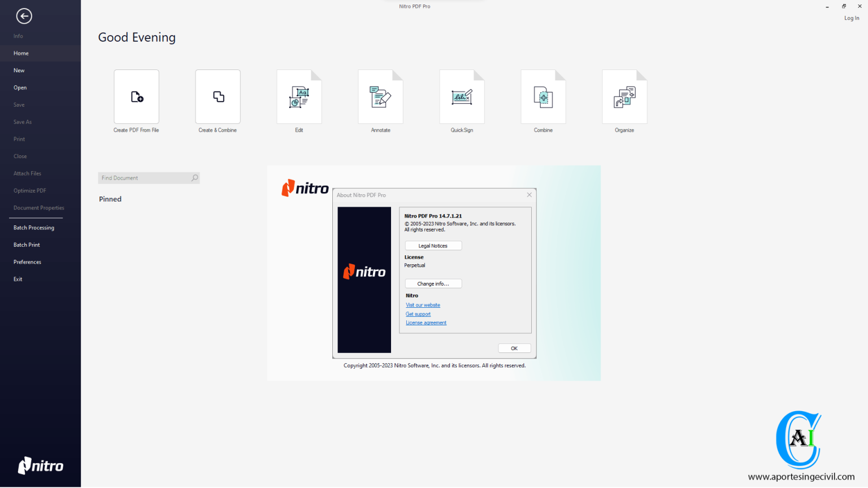This screenshot has height=488, width=868.
Task: Select Batch Print from sidebar
Action: pyautogui.click(x=27, y=245)
